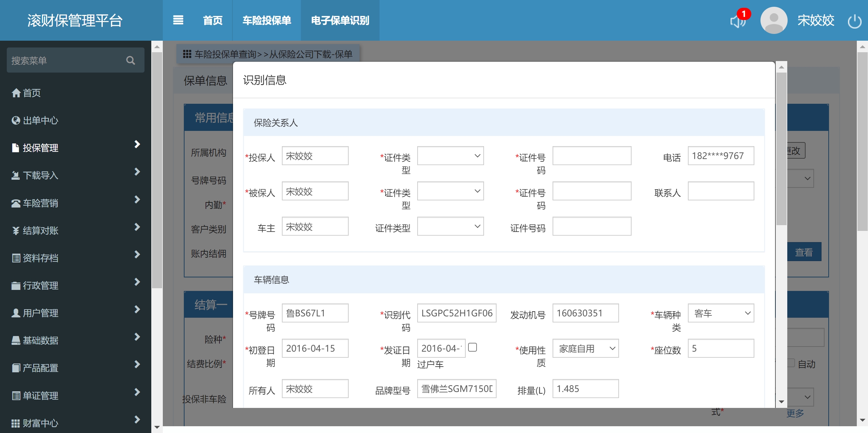Open 投保人 证件类型 dropdown

(x=450, y=156)
